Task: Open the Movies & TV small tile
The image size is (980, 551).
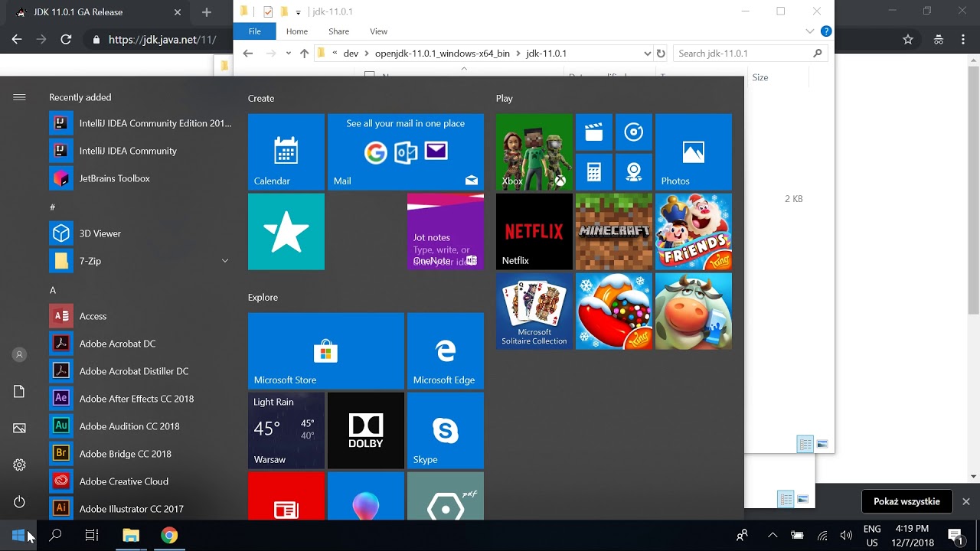Action: point(594,132)
